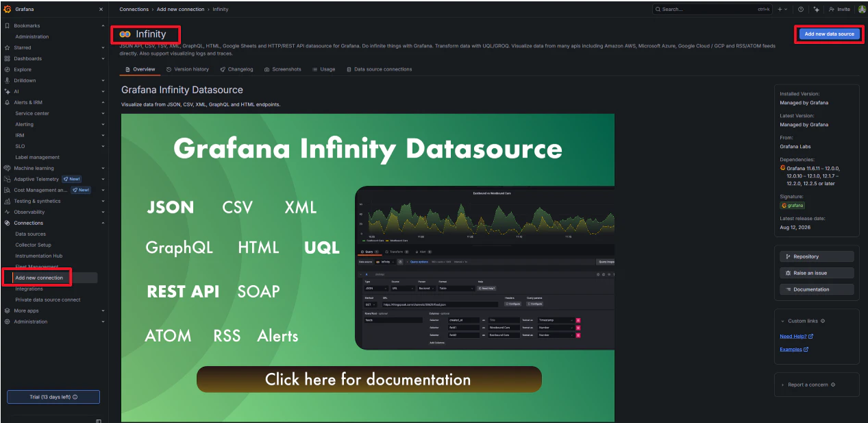Expand the Machine learning chevron

(x=103, y=168)
